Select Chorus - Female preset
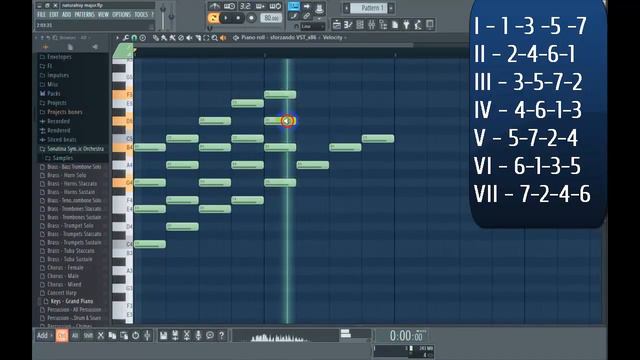 click(x=65, y=267)
